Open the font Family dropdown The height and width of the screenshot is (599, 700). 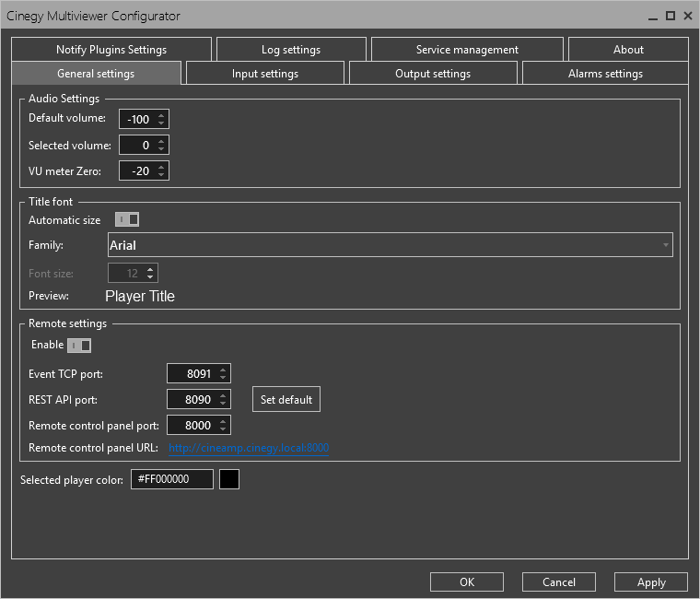391,245
